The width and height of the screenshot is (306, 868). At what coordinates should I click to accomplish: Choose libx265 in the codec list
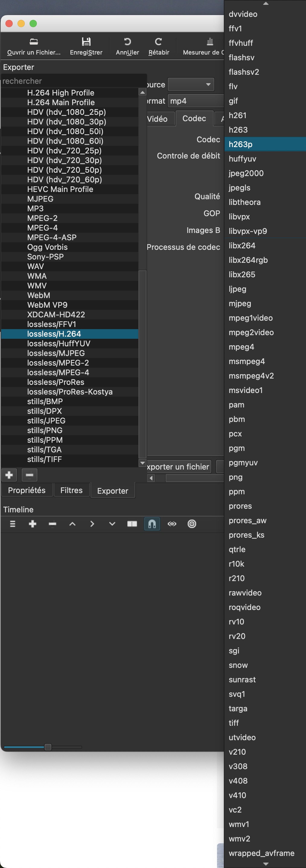click(242, 274)
